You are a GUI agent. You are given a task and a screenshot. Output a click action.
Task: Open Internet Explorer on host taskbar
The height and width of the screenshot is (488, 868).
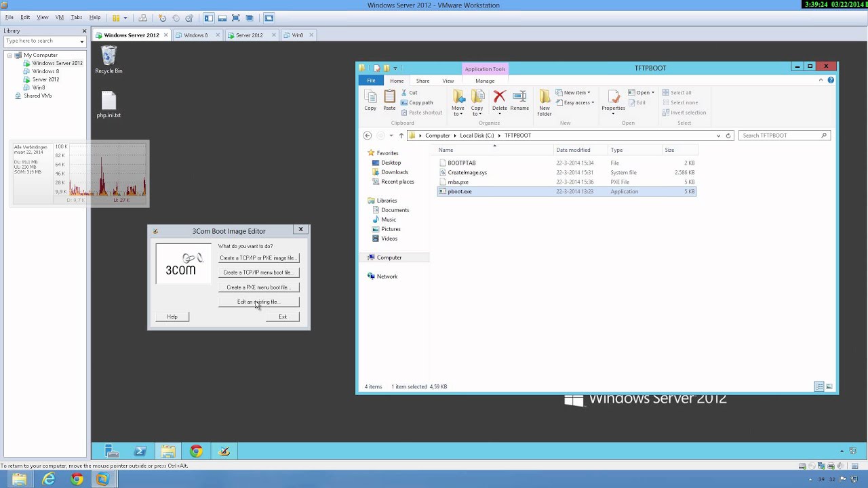pos(48,479)
